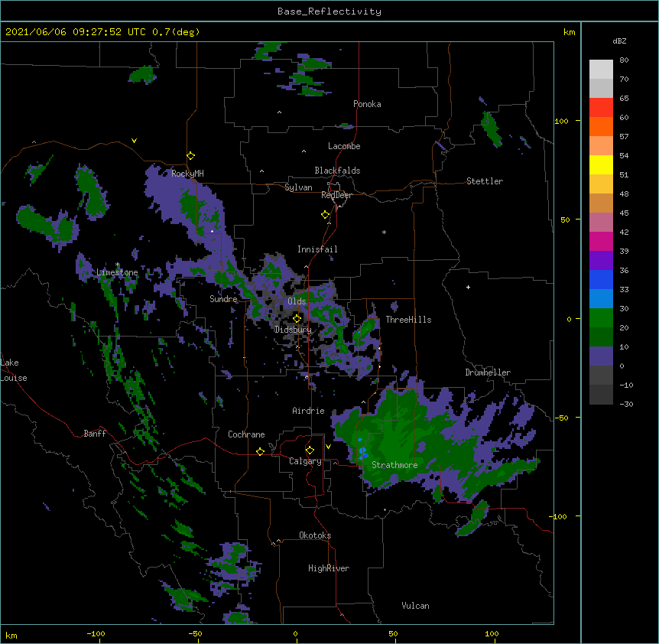Pick the light gray swatch between 80 and 70 dBZ
The width and height of the screenshot is (659, 644).
coord(601,70)
